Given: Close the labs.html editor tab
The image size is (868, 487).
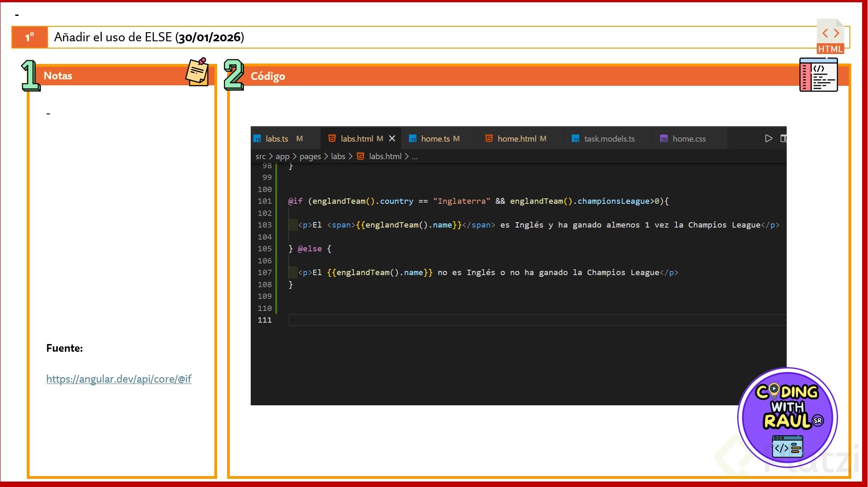Looking at the screenshot, I should (x=392, y=138).
